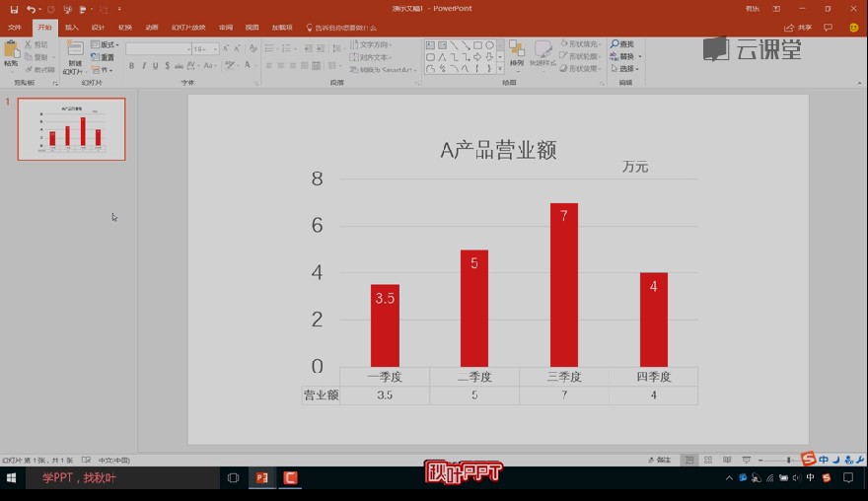Screen dimensions: 868x501
Task: Select the rectangle shape in gallery
Action: (477, 44)
